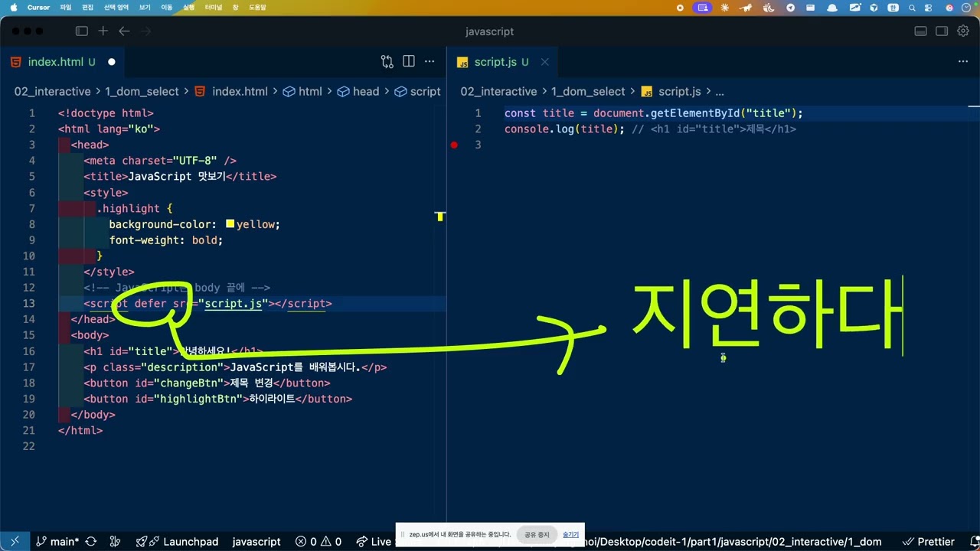The height and width of the screenshot is (551, 980).
Task: Toggle the secondary sidebar layout icon
Action: pyautogui.click(x=942, y=31)
